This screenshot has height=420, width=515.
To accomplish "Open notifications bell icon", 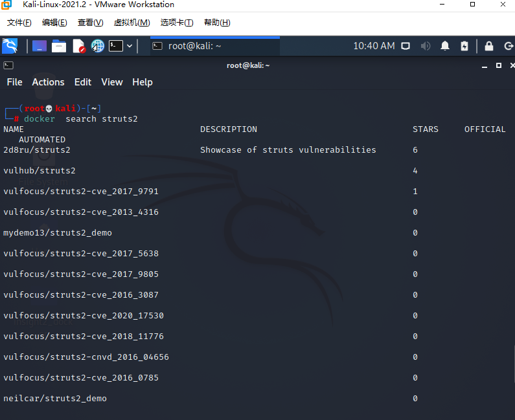I will (x=445, y=46).
